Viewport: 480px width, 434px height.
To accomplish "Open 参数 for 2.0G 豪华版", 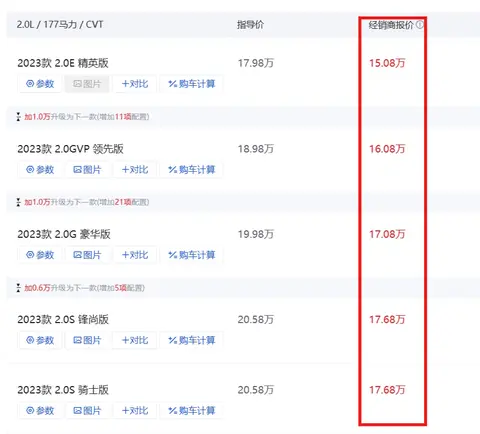I will (x=40, y=255).
